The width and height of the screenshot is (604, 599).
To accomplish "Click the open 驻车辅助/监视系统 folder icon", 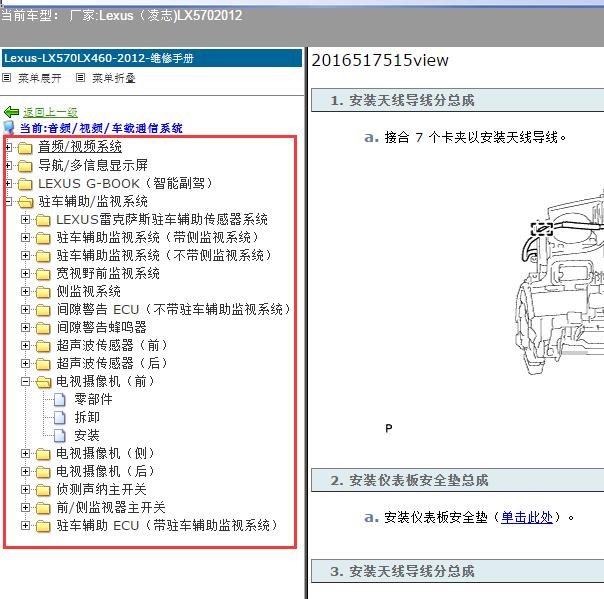I will coord(26,202).
